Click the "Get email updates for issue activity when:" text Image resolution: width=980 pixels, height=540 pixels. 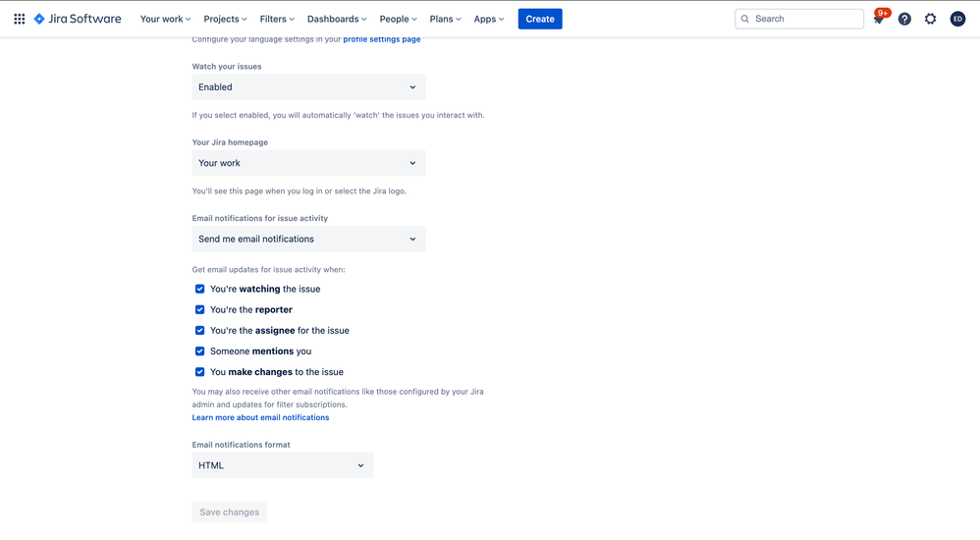point(269,270)
